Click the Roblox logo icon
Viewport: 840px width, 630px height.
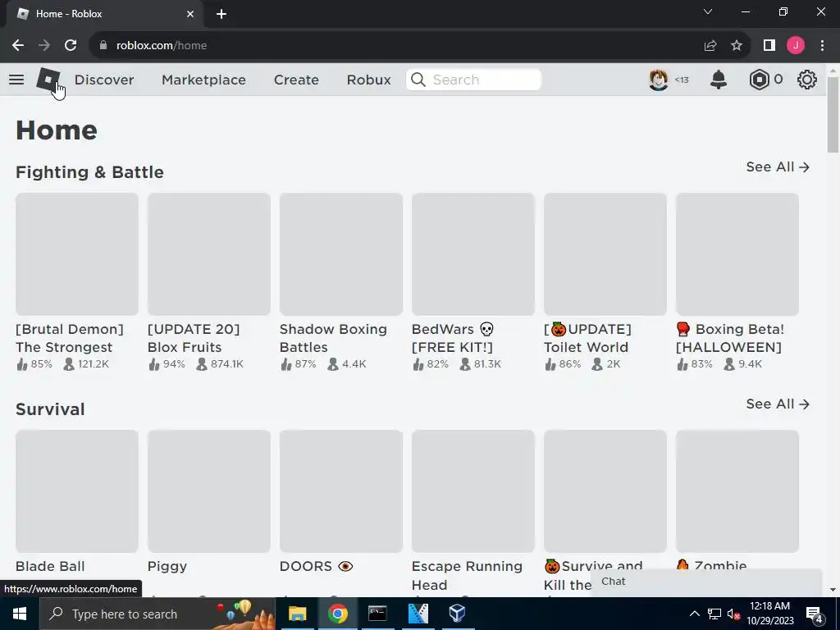click(x=48, y=80)
